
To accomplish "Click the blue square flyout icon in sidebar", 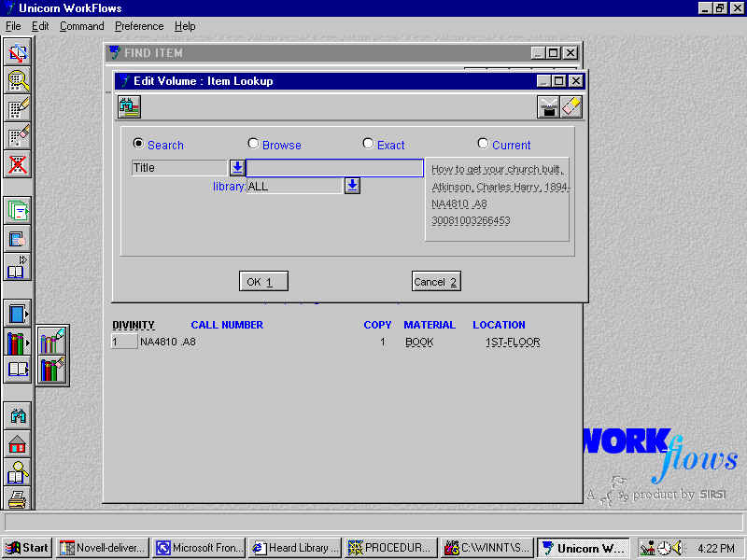I will (18, 314).
